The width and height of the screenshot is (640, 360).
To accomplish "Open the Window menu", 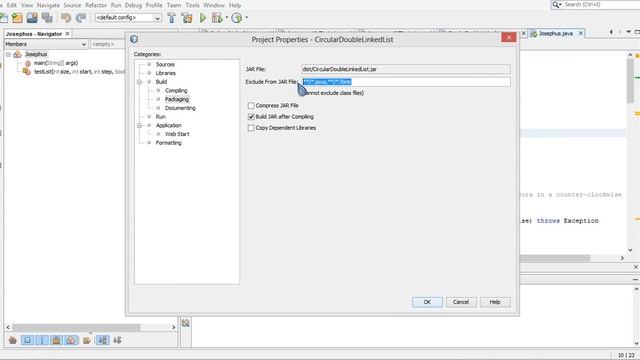I will coord(214,5).
